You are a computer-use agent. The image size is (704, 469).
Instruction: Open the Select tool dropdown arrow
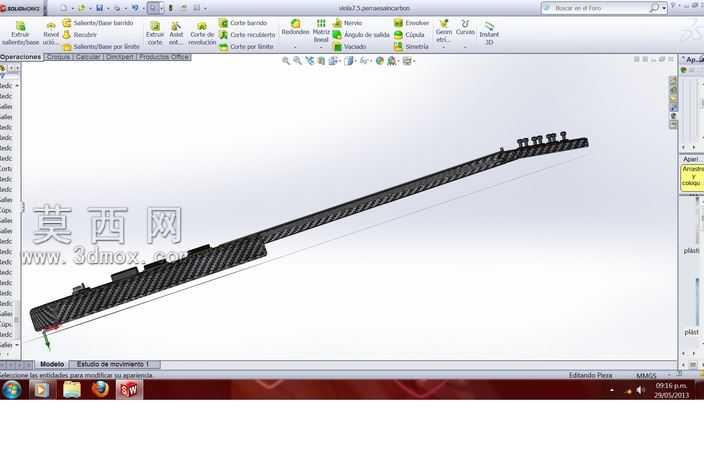(162, 9)
